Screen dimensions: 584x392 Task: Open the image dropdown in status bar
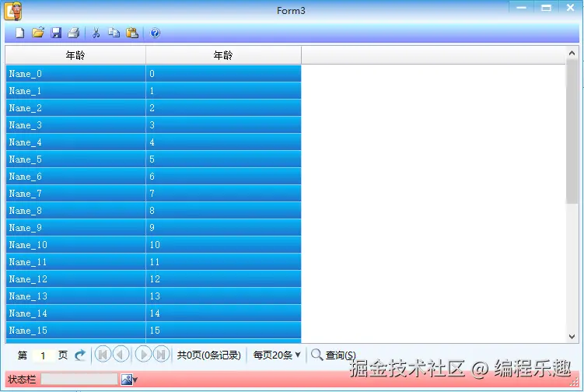129,380
